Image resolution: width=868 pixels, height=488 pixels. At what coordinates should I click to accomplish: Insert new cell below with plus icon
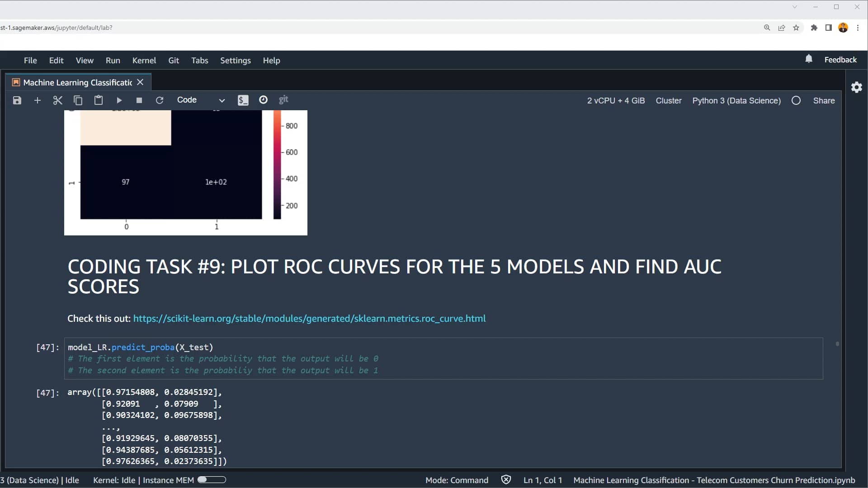37,100
